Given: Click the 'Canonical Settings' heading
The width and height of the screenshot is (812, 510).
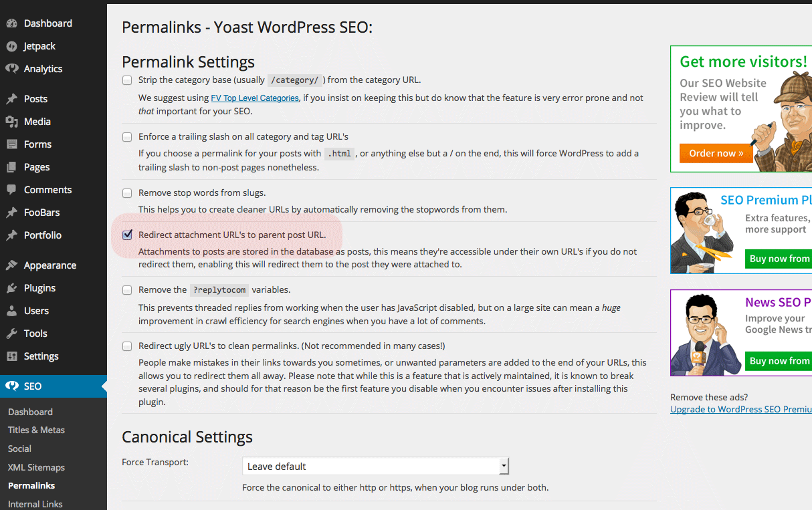Looking at the screenshot, I should pyautogui.click(x=187, y=437).
